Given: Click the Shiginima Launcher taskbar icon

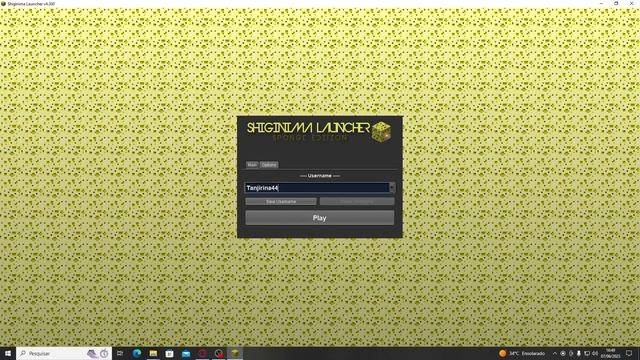Looking at the screenshot, I should pyautogui.click(x=235, y=353).
